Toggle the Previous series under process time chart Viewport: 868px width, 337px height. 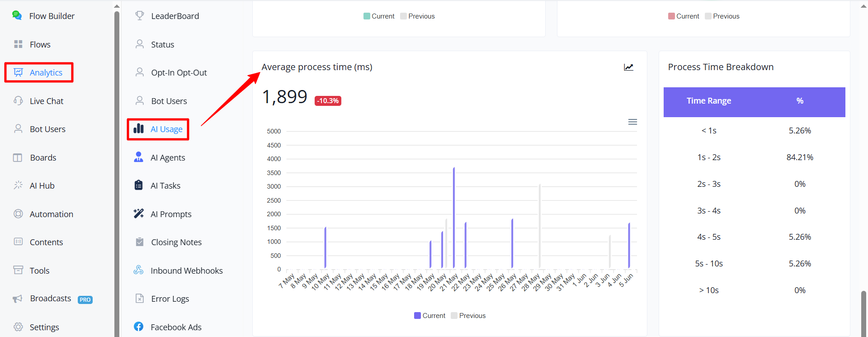(468, 316)
